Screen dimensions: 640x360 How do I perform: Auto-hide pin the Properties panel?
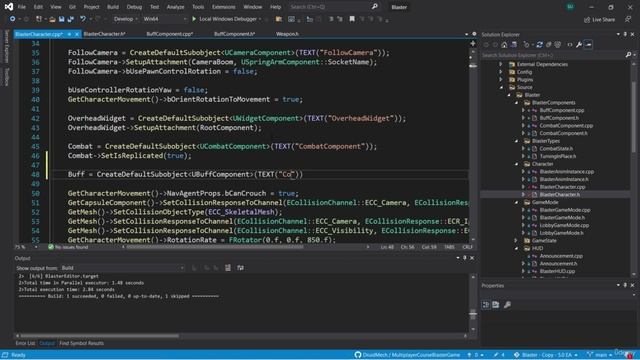625,285
